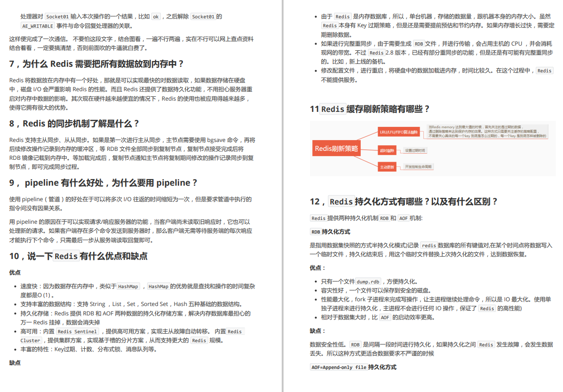Click the bullet starting '高可用：内置'
This screenshot has height=392, width=563.
[133, 336]
